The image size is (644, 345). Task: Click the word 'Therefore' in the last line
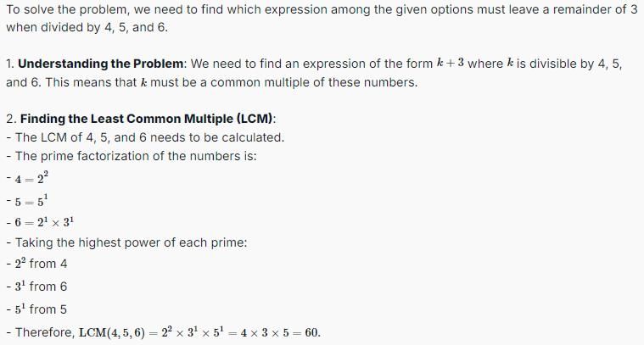pos(44,332)
